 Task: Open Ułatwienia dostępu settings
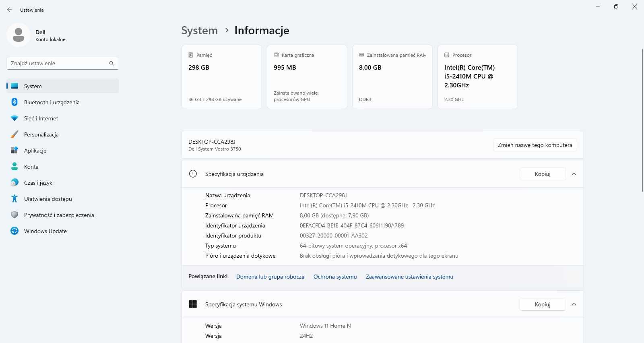(63, 199)
